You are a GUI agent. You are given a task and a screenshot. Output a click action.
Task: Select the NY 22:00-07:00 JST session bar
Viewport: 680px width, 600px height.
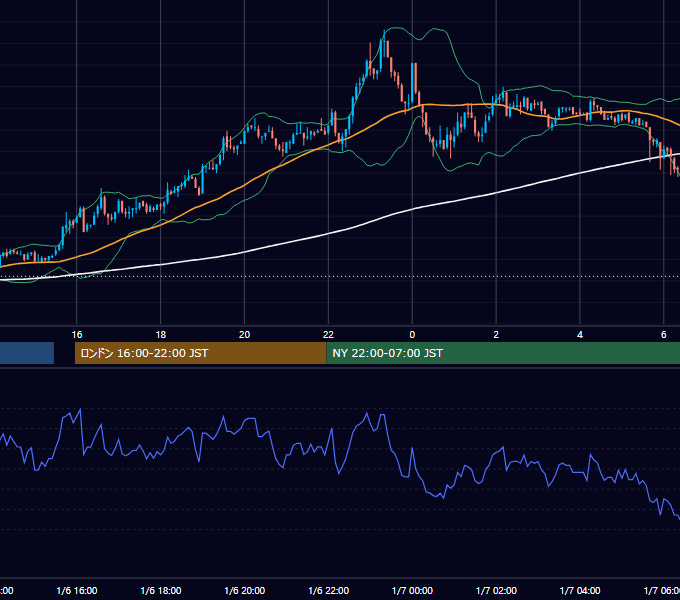point(503,353)
